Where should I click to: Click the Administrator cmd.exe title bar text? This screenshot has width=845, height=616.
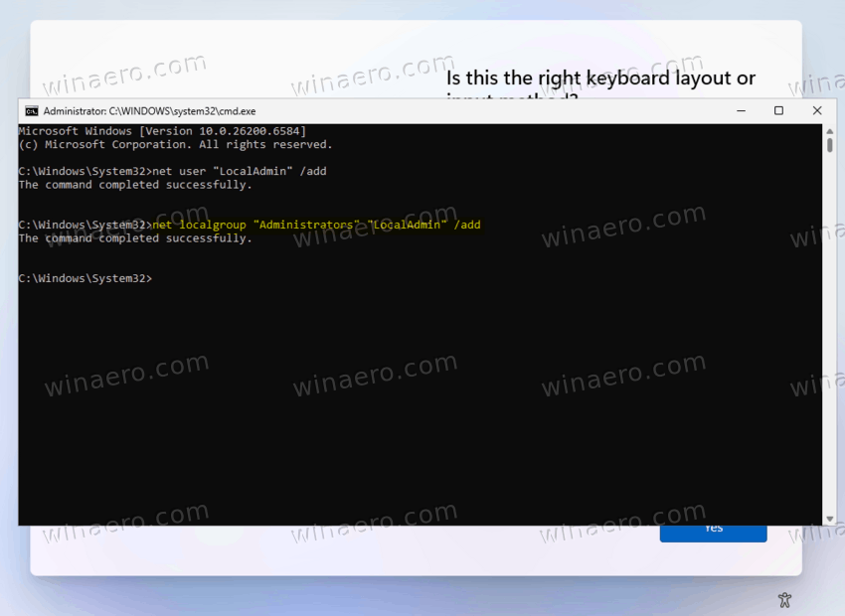[x=148, y=111]
